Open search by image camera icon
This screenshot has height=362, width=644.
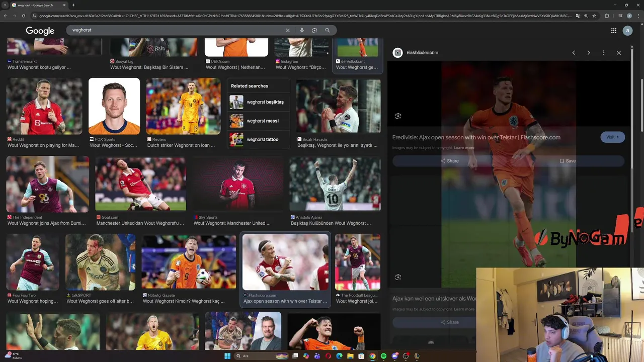coord(314,30)
